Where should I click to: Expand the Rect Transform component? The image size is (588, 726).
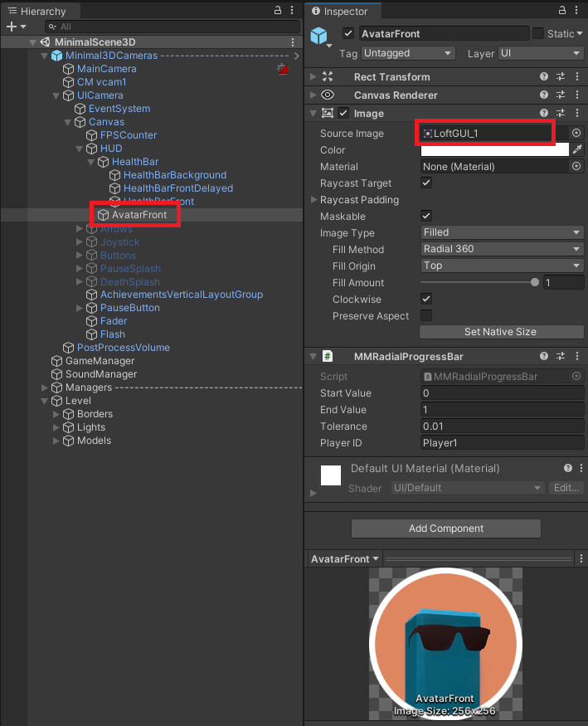(x=313, y=76)
